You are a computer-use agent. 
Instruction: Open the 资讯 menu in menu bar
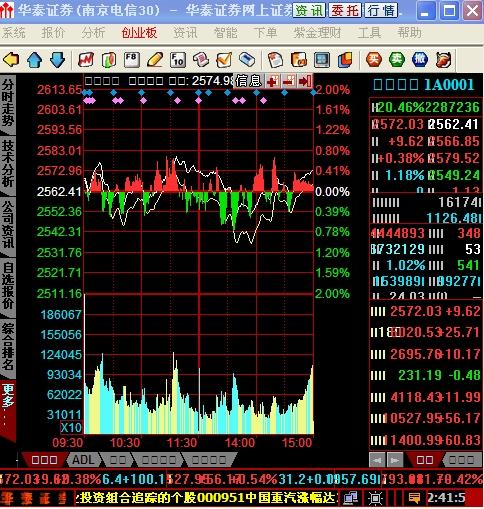(185, 33)
